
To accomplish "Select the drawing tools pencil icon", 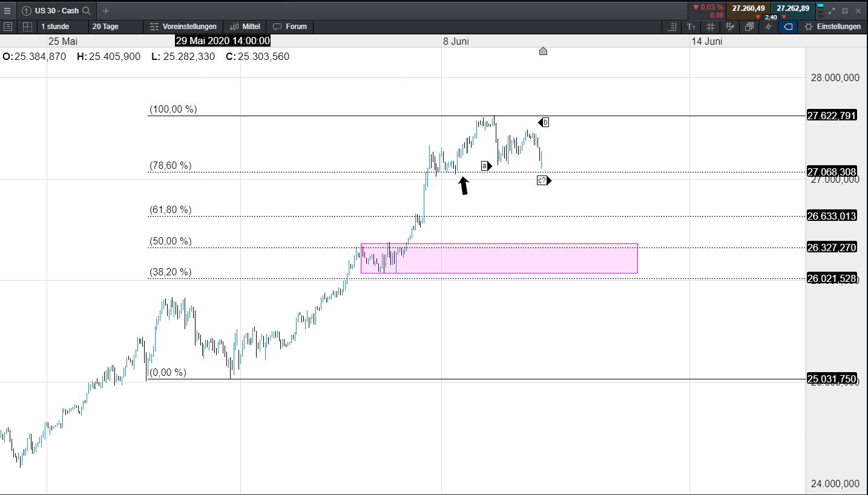I will tap(730, 27).
